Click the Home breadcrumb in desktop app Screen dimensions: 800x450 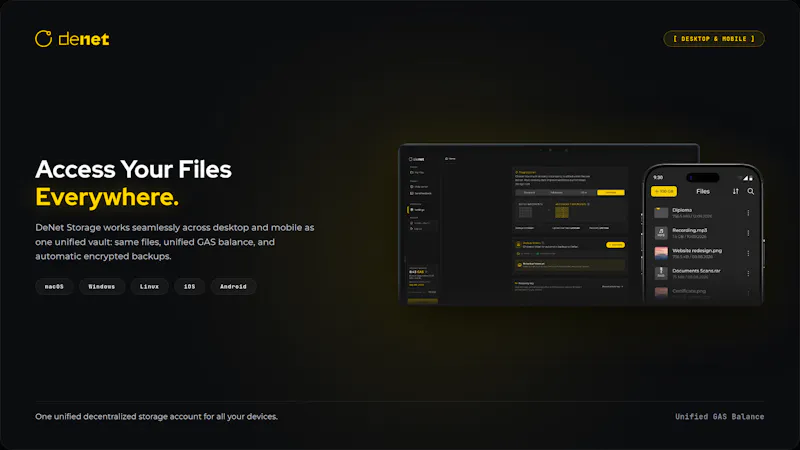(x=451, y=159)
